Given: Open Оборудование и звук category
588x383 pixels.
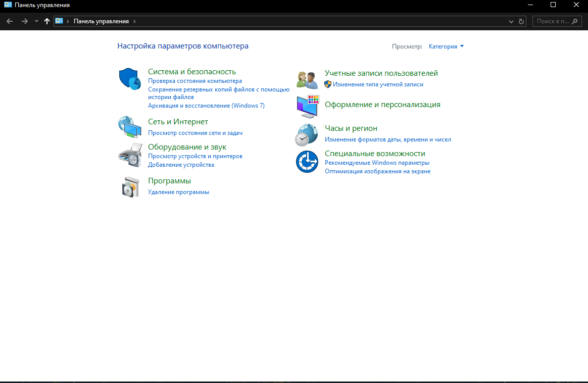Looking at the screenshot, I should point(187,147).
